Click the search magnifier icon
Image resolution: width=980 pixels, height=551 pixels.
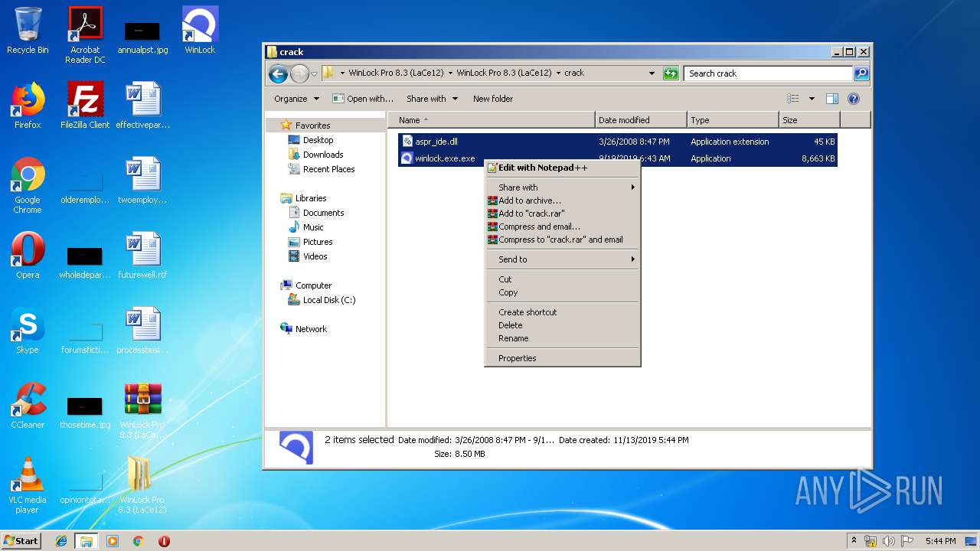pos(861,73)
